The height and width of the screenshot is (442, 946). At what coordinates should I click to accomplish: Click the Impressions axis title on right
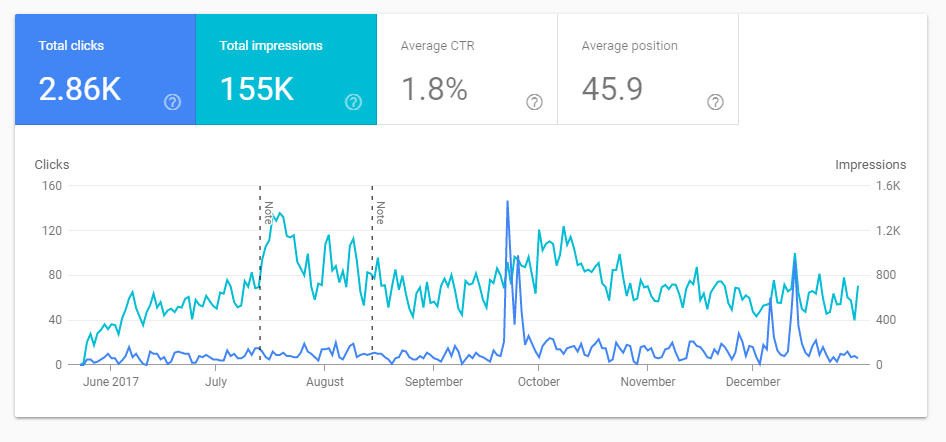[x=870, y=165]
